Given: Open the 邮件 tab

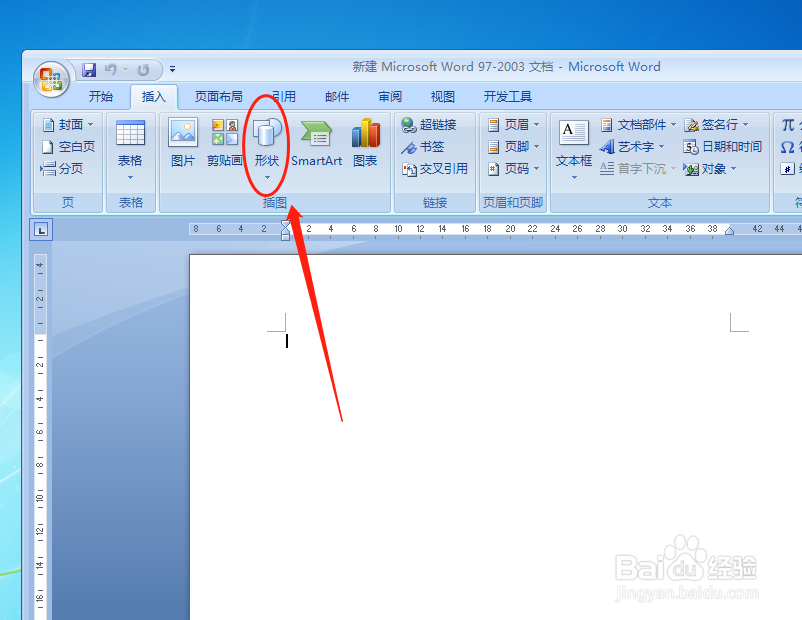Looking at the screenshot, I should (337, 96).
